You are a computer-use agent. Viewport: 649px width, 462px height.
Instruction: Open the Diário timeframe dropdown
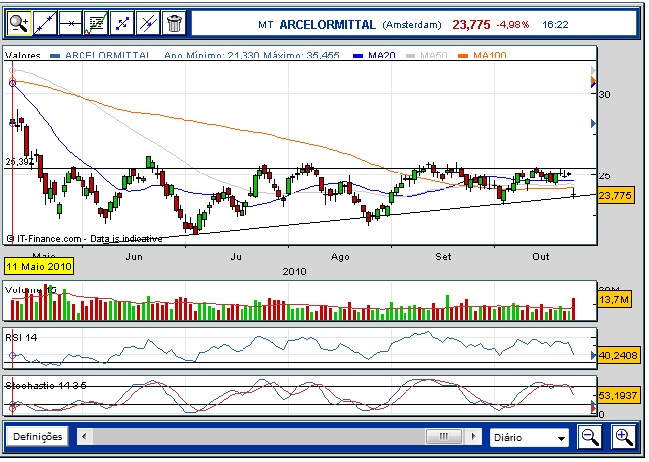[529, 438]
